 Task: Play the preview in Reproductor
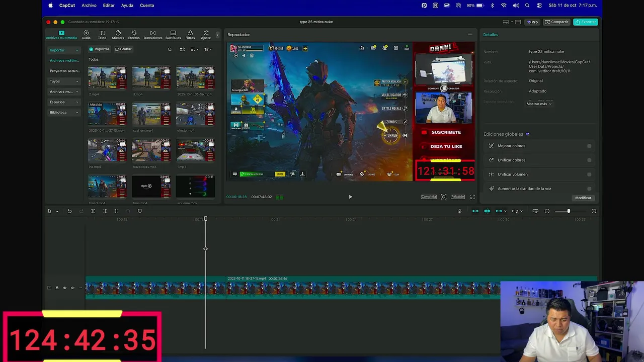[351, 197]
